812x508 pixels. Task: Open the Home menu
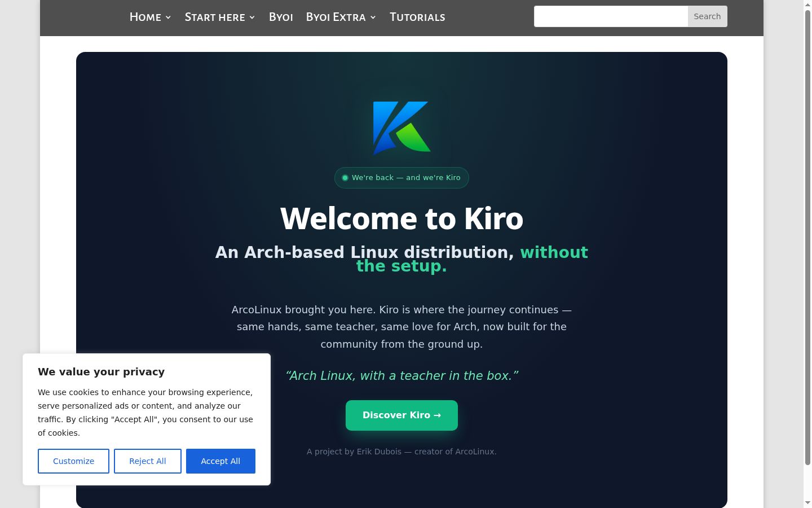click(145, 17)
